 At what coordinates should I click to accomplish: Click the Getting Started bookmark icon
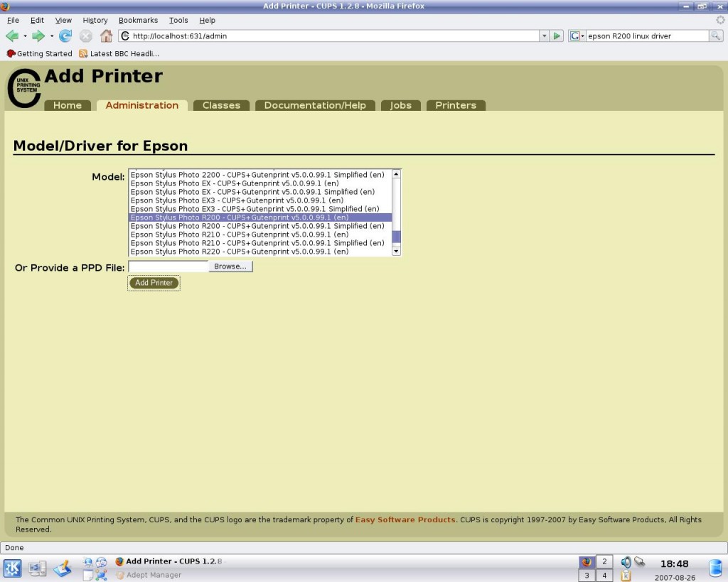click(11, 53)
